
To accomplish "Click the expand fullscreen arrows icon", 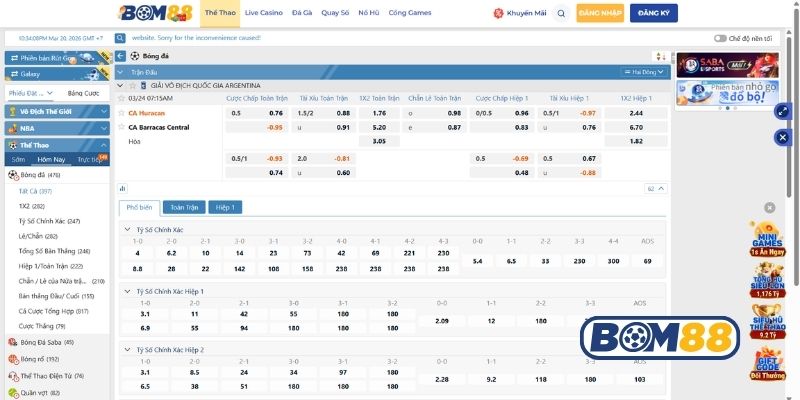I will pyautogui.click(x=782, y=110).
